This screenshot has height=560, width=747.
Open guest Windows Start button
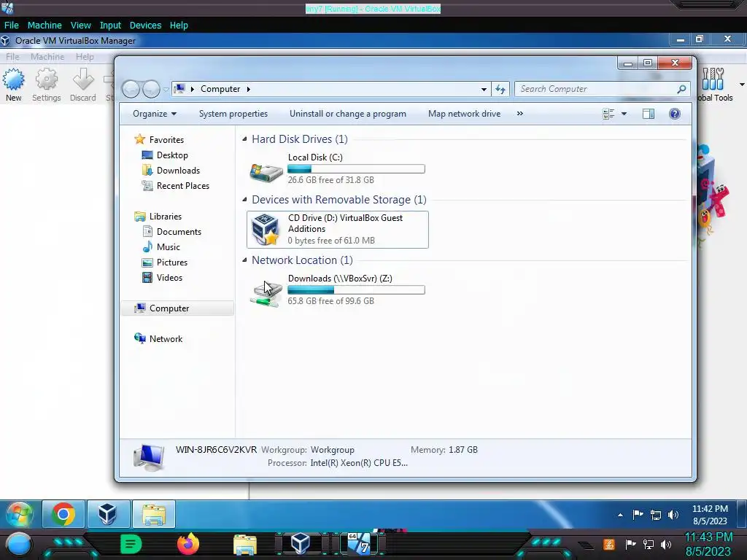20,514
